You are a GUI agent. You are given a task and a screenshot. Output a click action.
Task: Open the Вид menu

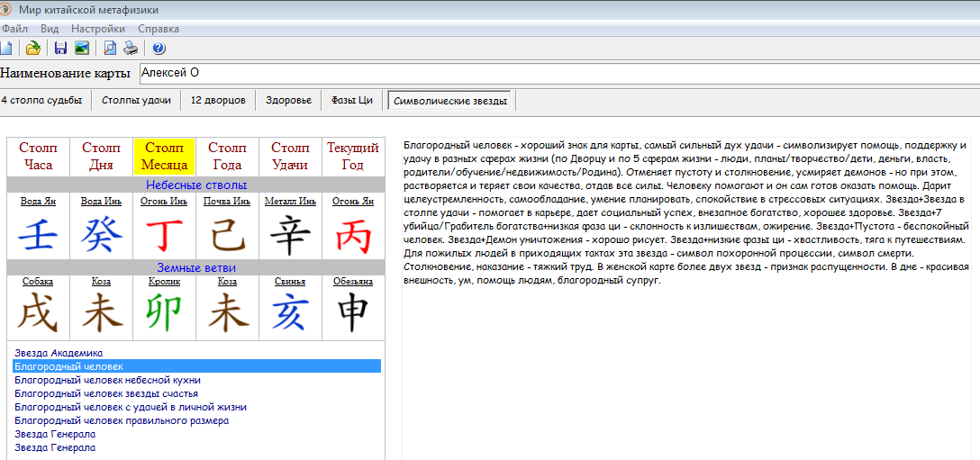point(50,29)
